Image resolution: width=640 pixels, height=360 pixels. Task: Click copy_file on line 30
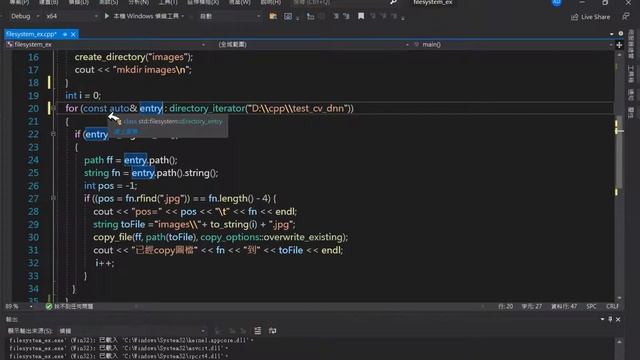113,237
